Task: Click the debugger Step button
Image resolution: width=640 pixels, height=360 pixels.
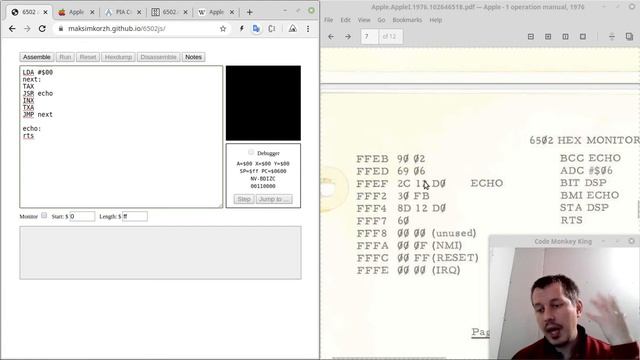Action: 244,199
